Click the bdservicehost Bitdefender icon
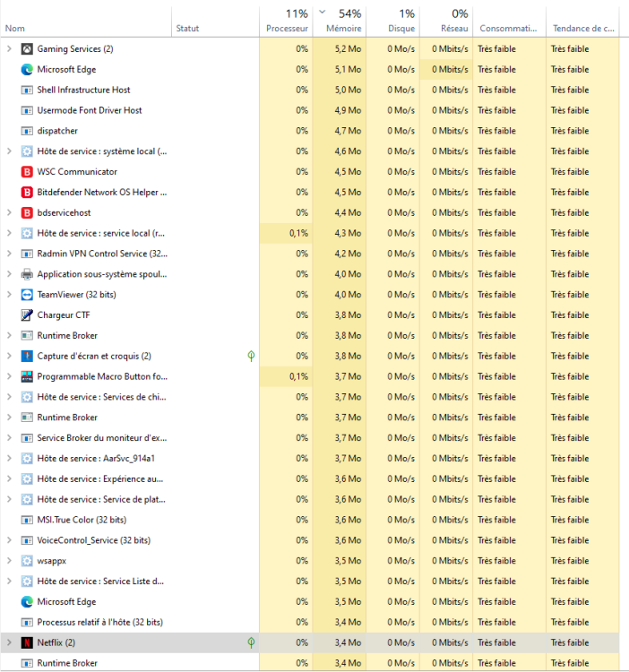This screenshot has height=672, width=629. click(x=27, y=212)
